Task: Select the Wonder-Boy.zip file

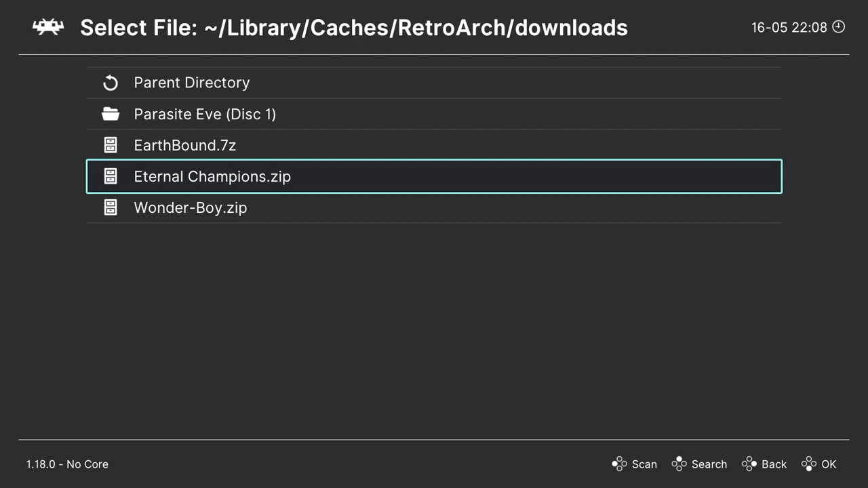Action: point(191,207)
